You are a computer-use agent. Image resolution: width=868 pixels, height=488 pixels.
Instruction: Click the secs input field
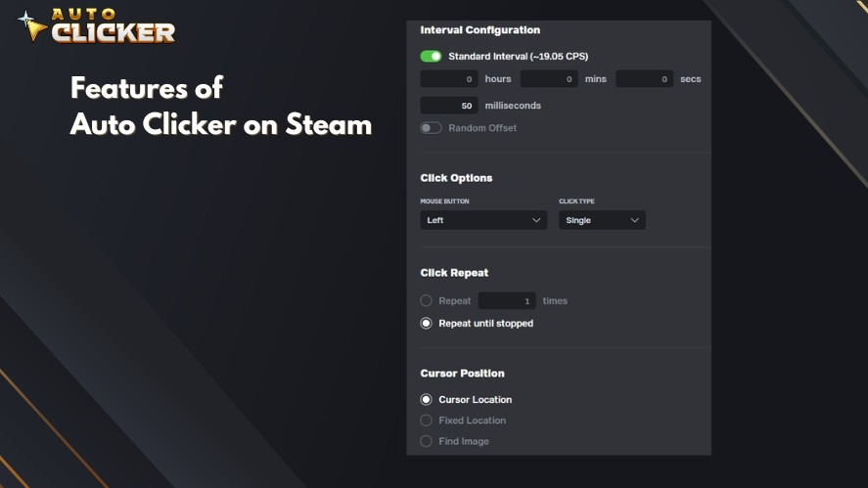[644, 79]
